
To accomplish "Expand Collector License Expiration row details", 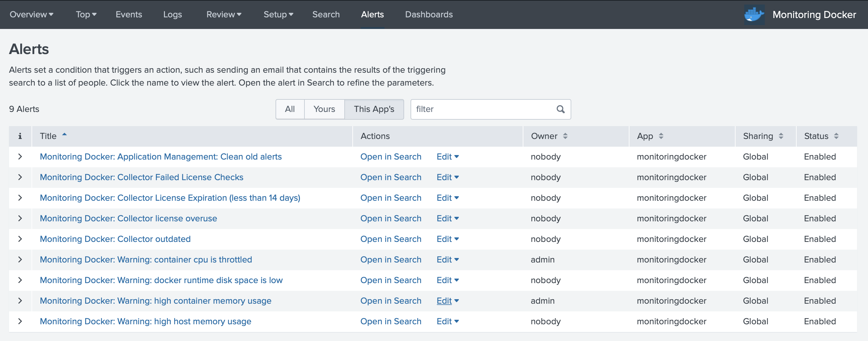I will [20, 198].
